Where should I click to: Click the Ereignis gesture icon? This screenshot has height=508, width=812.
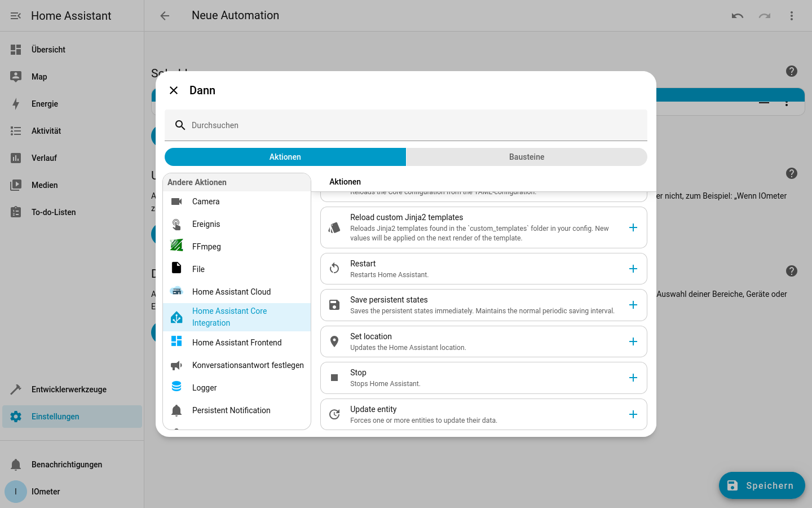point(176,224)
